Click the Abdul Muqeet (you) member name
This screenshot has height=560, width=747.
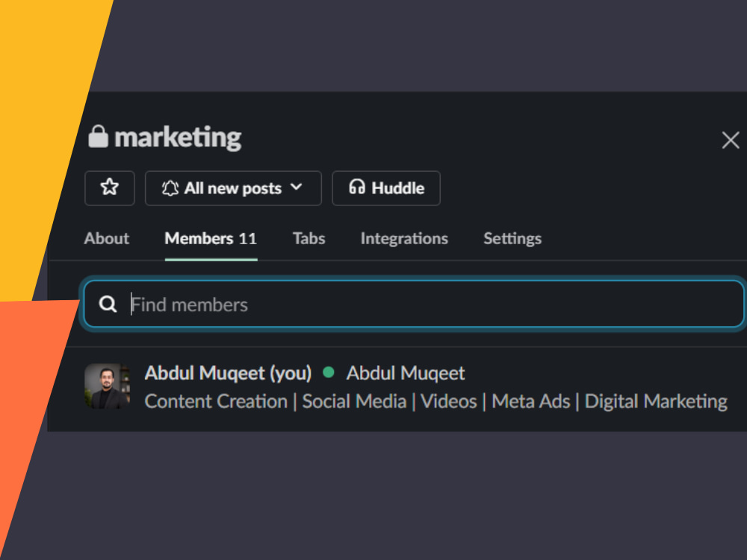pos(228,373)
